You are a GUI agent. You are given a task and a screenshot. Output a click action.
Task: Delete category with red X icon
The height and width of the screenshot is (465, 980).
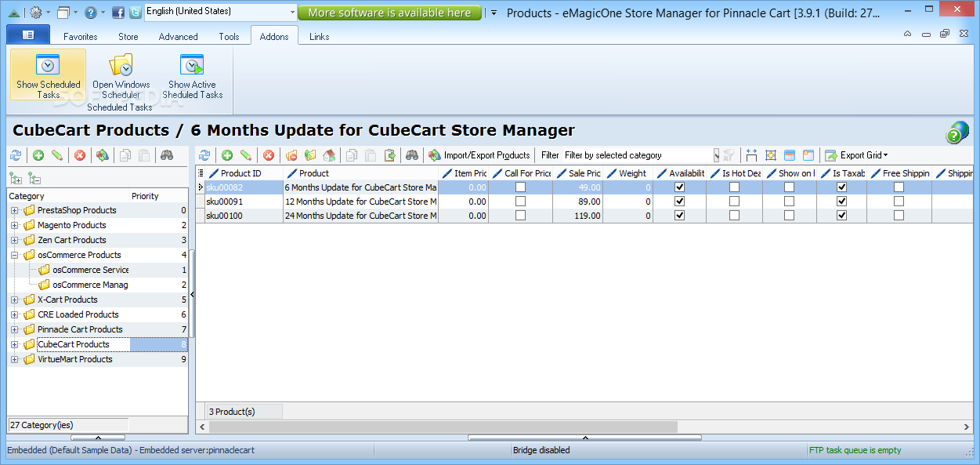[80, 155]
